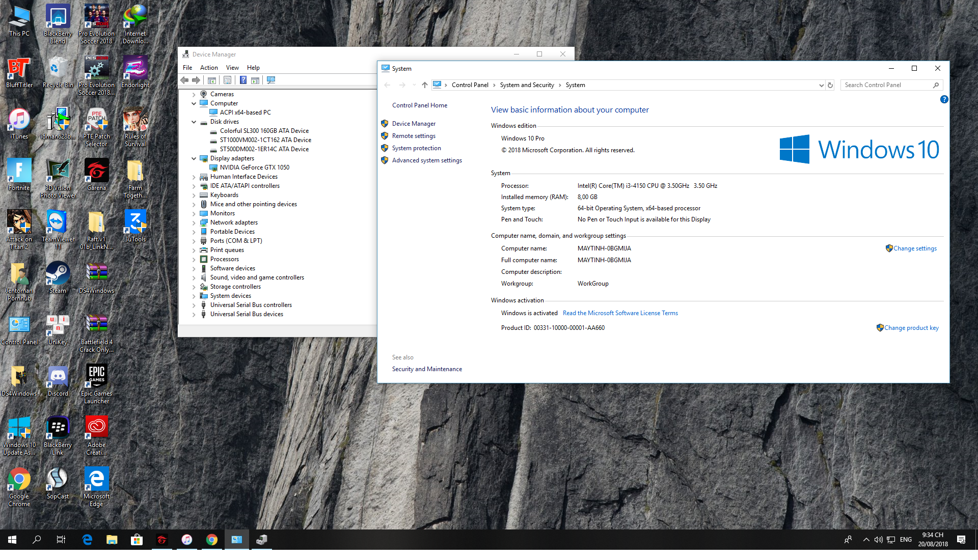Image resolution: width=978 pixels, height=560 pixels.
Task: Open Read the Microsoft Software License Terms
Action: [620, 313]
